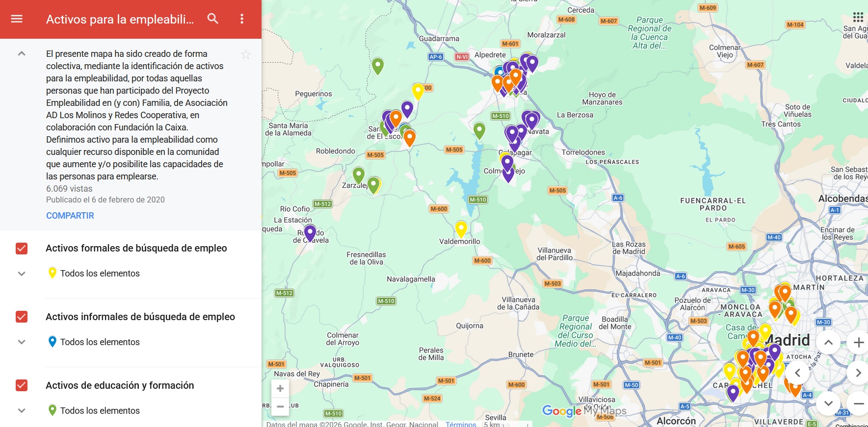Hide Activos de educación y formación layer

(x=22, y=385)
